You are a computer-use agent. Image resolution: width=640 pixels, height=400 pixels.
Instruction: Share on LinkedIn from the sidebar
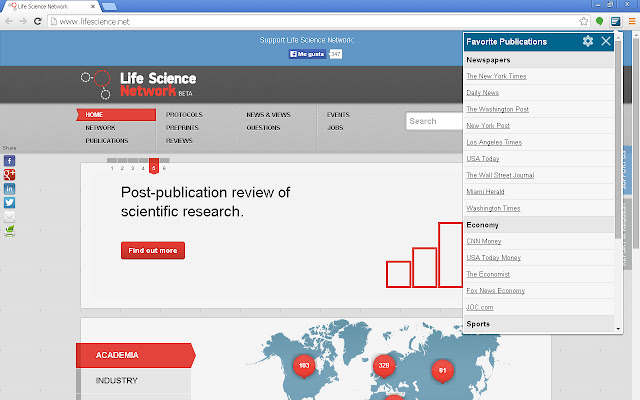[9, 189]
